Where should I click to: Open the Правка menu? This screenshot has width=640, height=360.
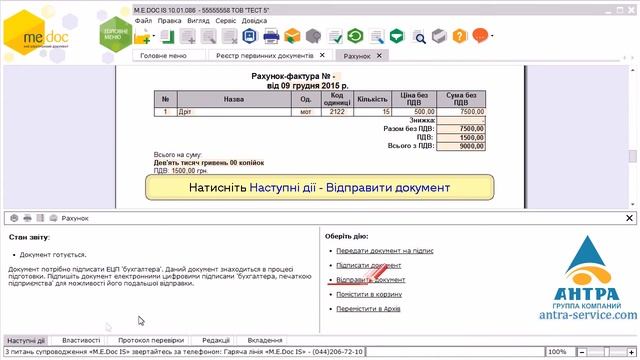click(x=169, y=21)
